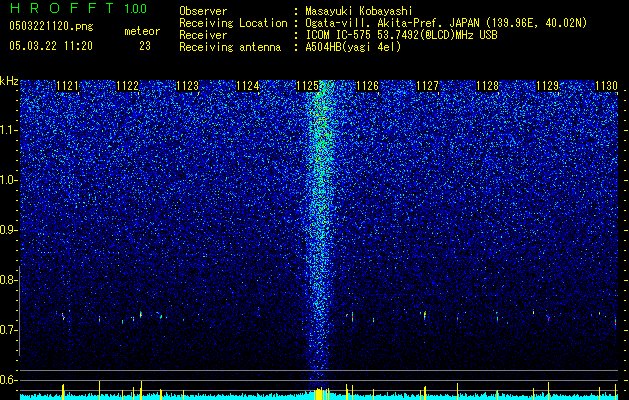Viewport: 629px width, 400px height.
Task: Click the date stamp 05.03.22 11:20
Action: (51, 46)
